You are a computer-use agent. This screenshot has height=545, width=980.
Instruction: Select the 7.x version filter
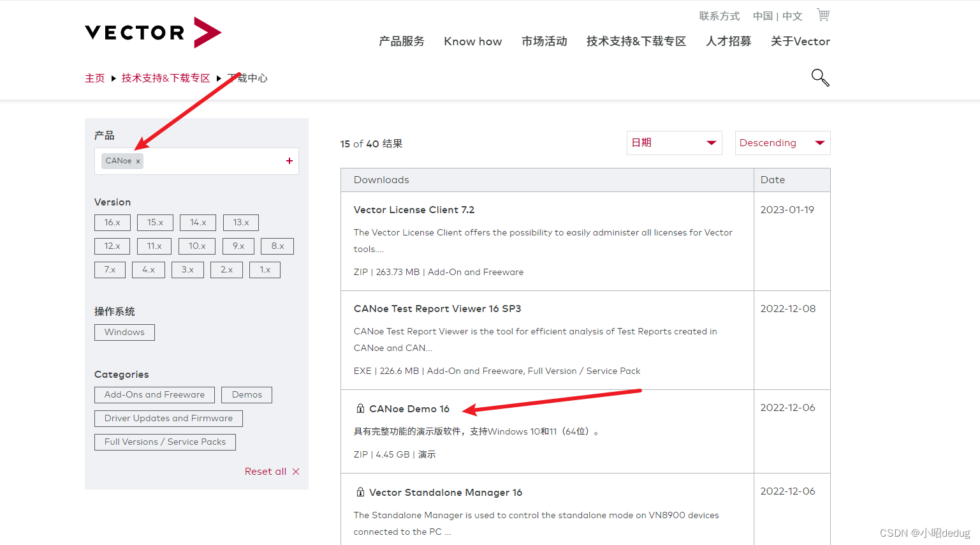click(x=110, y=270)
